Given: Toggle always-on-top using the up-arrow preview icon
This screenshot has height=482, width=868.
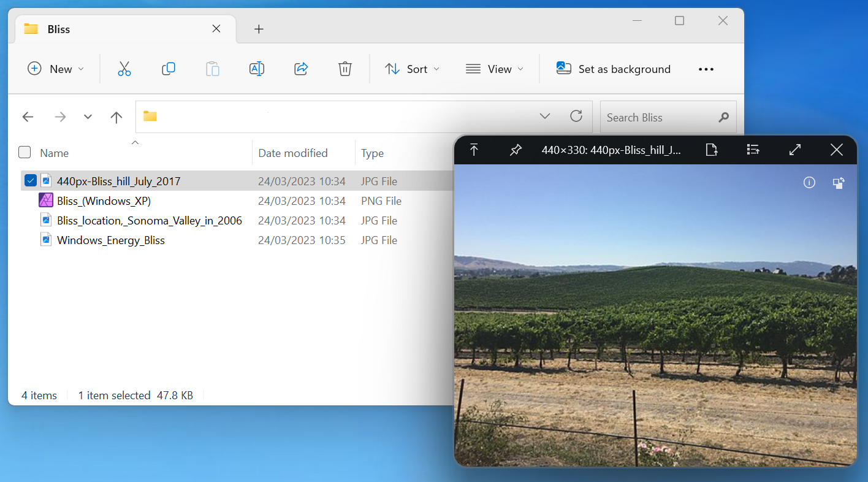Looking at the screenshot, I should [474, 150].
